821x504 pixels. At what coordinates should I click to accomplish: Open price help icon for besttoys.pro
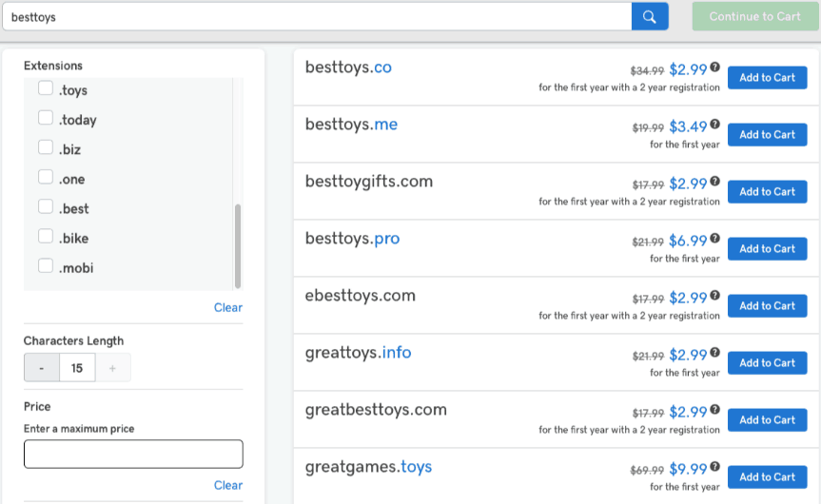pos(715,239)
